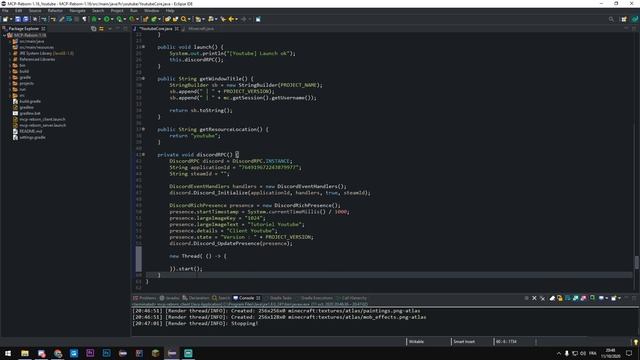The height and width of the screenshot is (360, 640).
Task: Click the Search magnifier toolbar icon
Action: coord(184,19)
